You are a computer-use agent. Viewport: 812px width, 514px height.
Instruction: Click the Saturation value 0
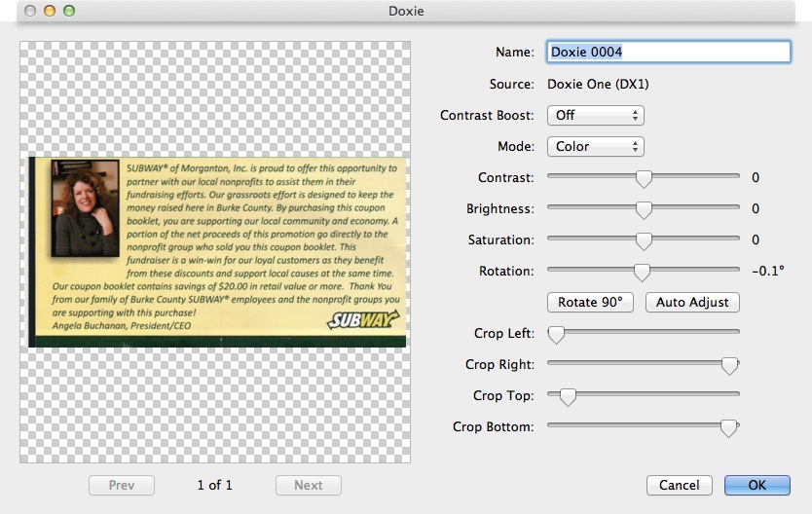tap(756, 239)
